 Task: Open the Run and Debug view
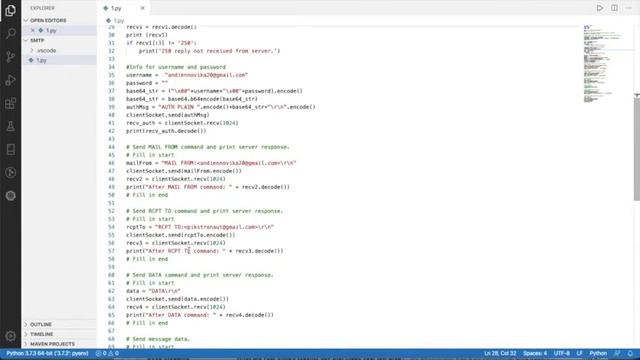click(x=11, y=80)
